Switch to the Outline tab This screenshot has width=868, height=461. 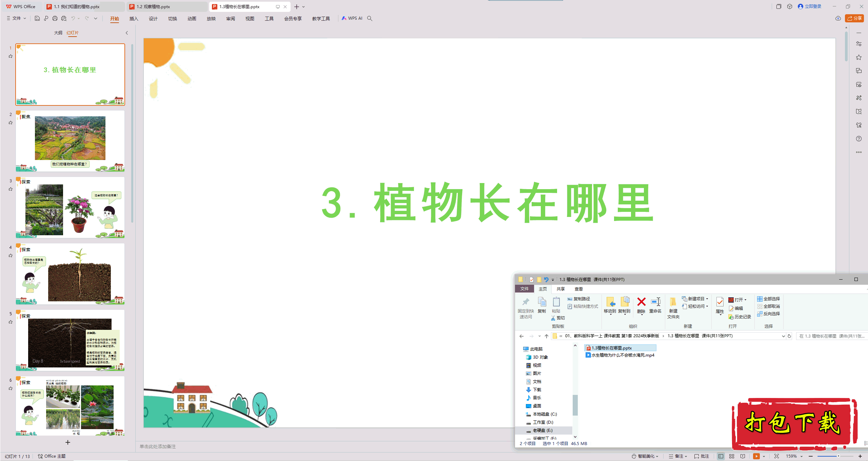click(x=58, y=33)
